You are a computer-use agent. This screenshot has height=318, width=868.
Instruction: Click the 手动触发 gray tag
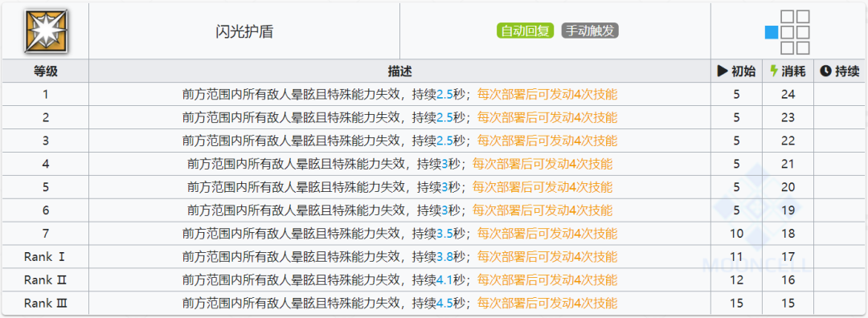pos(590,31)
